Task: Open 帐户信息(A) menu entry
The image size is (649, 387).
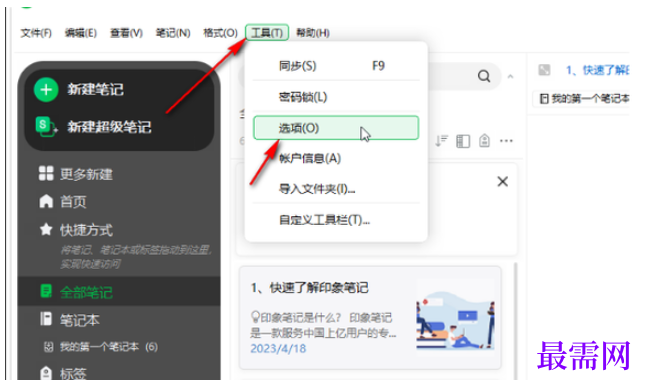Action: click(336, 158)
